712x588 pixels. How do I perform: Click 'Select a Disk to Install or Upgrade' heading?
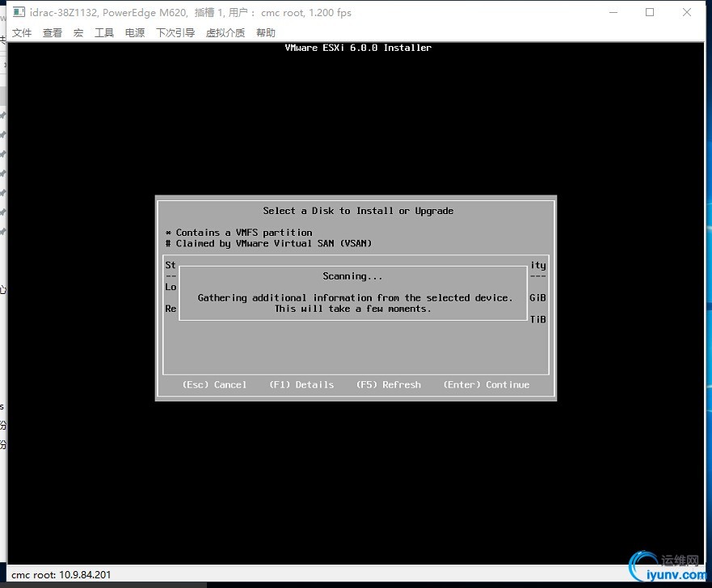coord(358,211)
